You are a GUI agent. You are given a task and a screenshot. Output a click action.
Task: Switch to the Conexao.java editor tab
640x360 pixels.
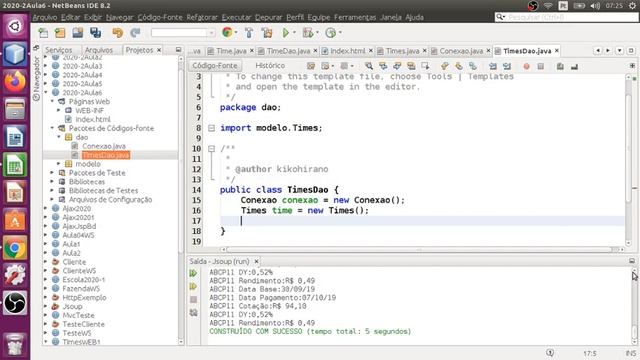pos(461,51)
